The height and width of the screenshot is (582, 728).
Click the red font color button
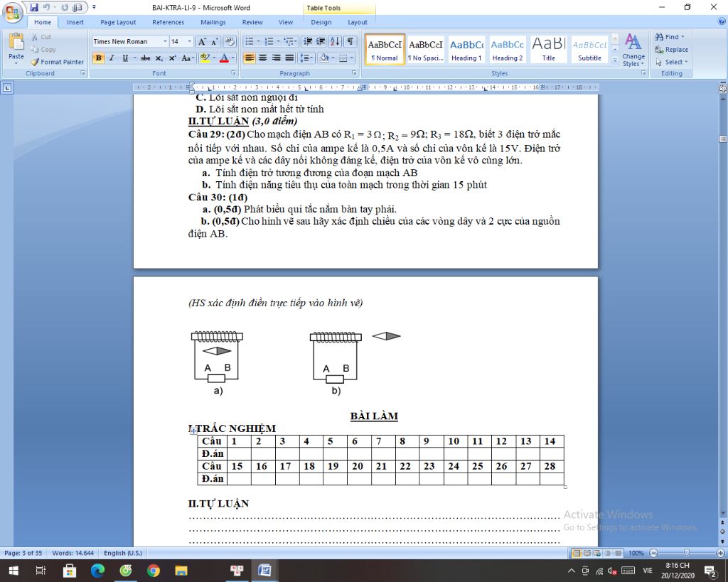coord(224,58)
